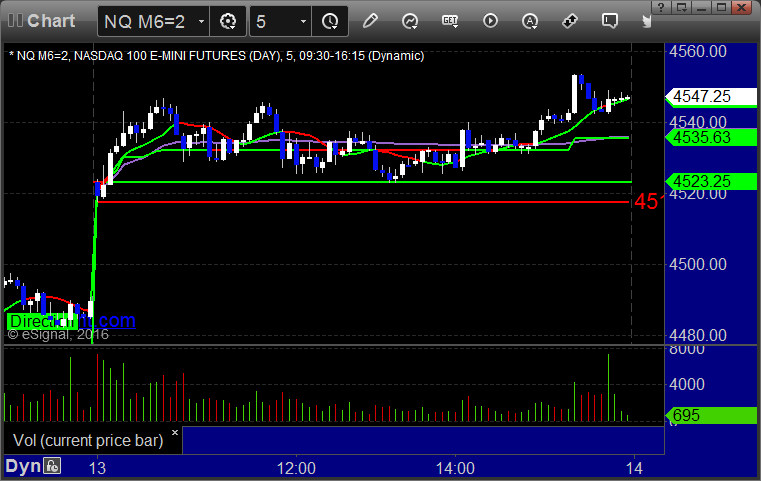Click the diamond arrows trade icon
Viewport: 761px width, 481px height.
570,21
